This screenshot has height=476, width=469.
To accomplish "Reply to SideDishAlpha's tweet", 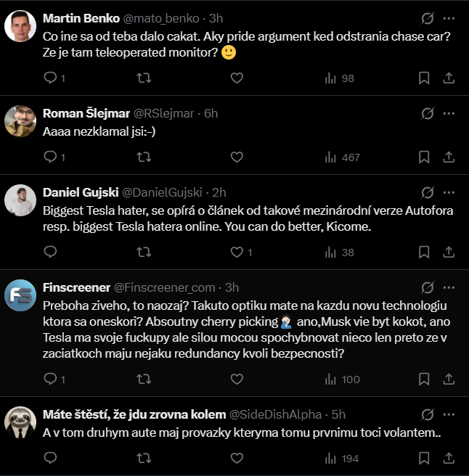I will pos(50,458).
